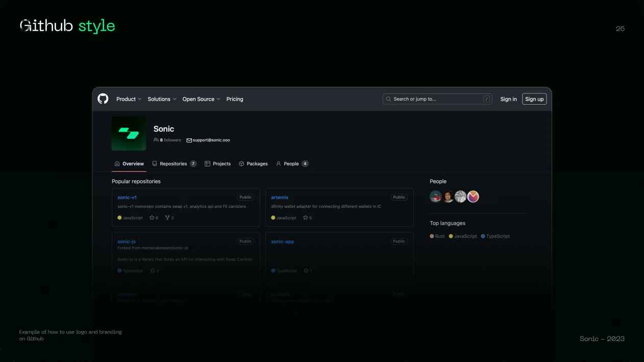Switch to the People tab
Viewport: 644px width, 362px height.
click(292, 164)
